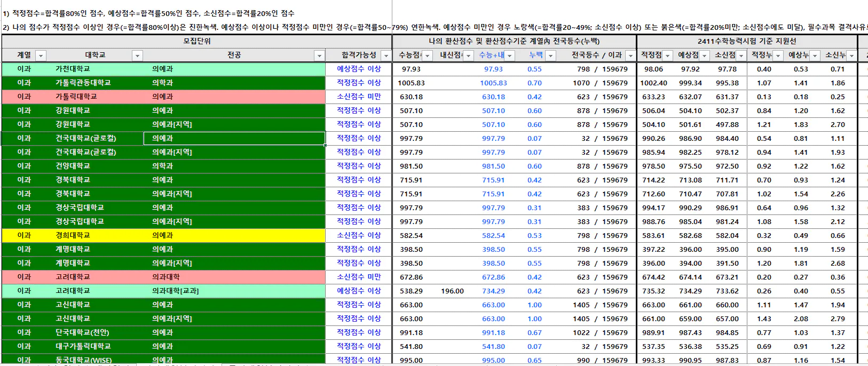Open the 예상점 column filter dropdown

point(704,55)
